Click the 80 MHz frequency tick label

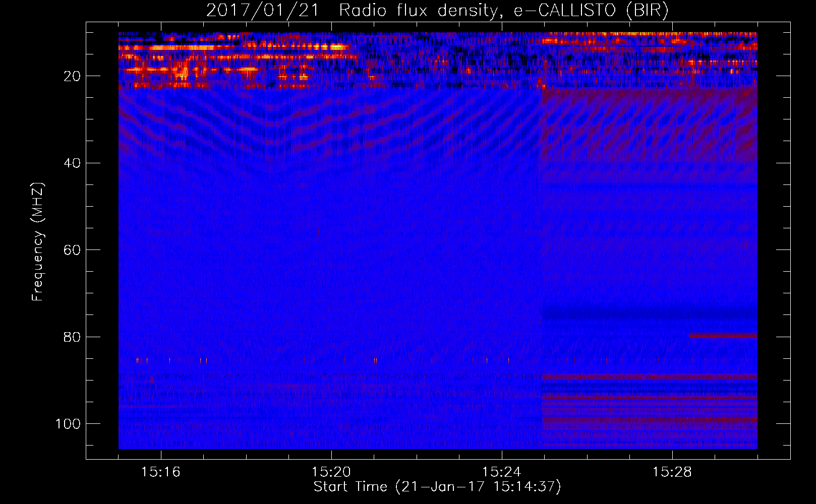(x=72, y=337)
